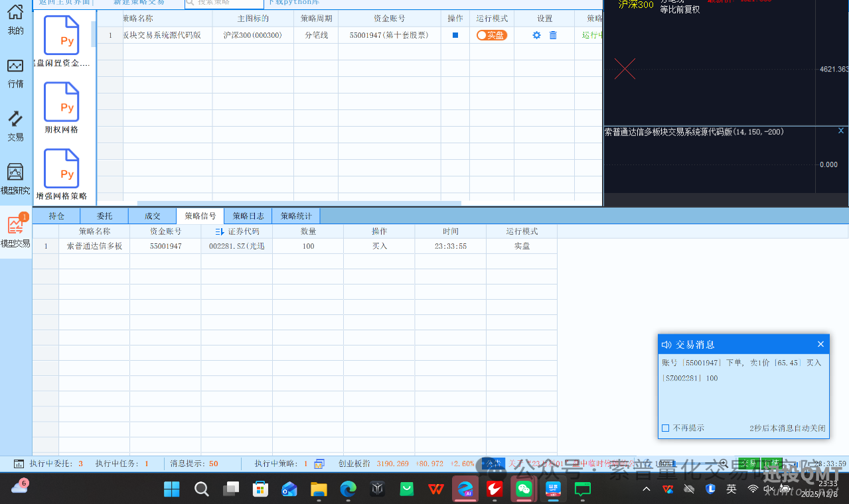This screenshot has width=849, height=504.
Task: Expand hidden taskbar icons chevron
Action: [x=645, y=489]
